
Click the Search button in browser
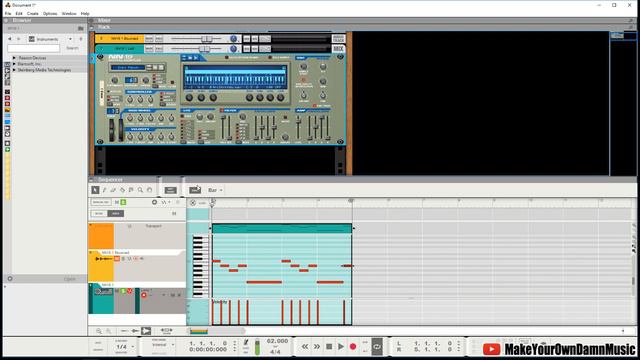click(x=72, y=48)
